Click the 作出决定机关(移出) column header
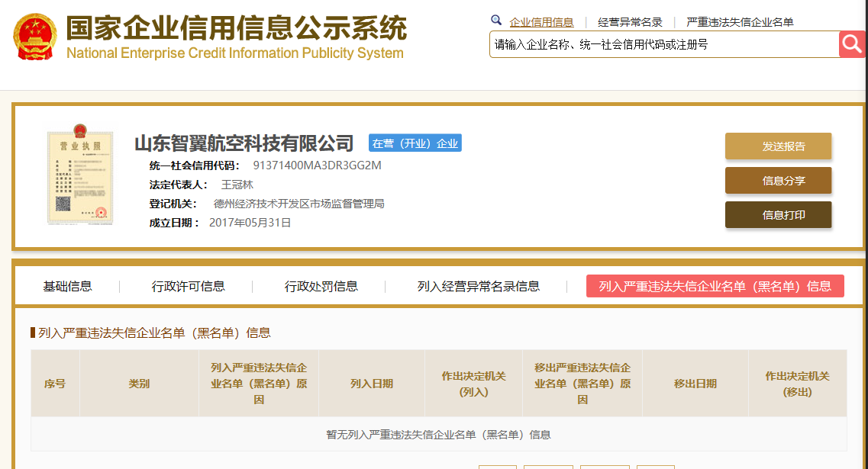868x469 pixels. [x=797, y=384]
